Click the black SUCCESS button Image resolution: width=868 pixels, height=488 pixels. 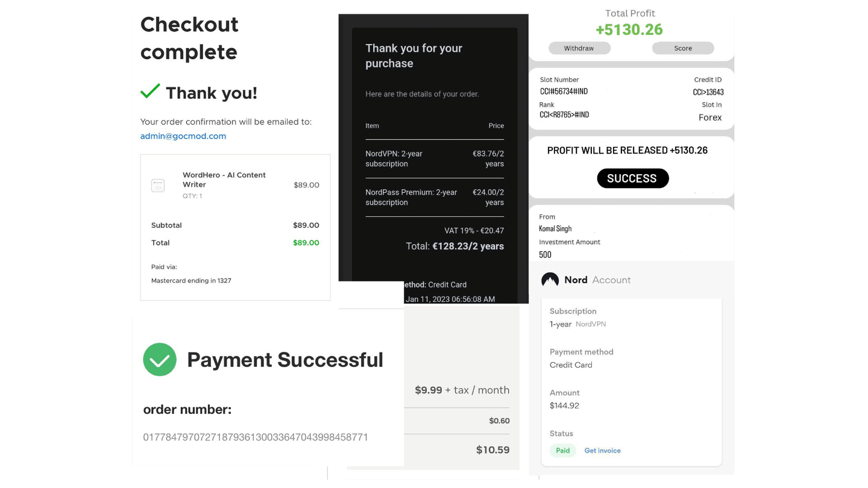click(632, 178)
